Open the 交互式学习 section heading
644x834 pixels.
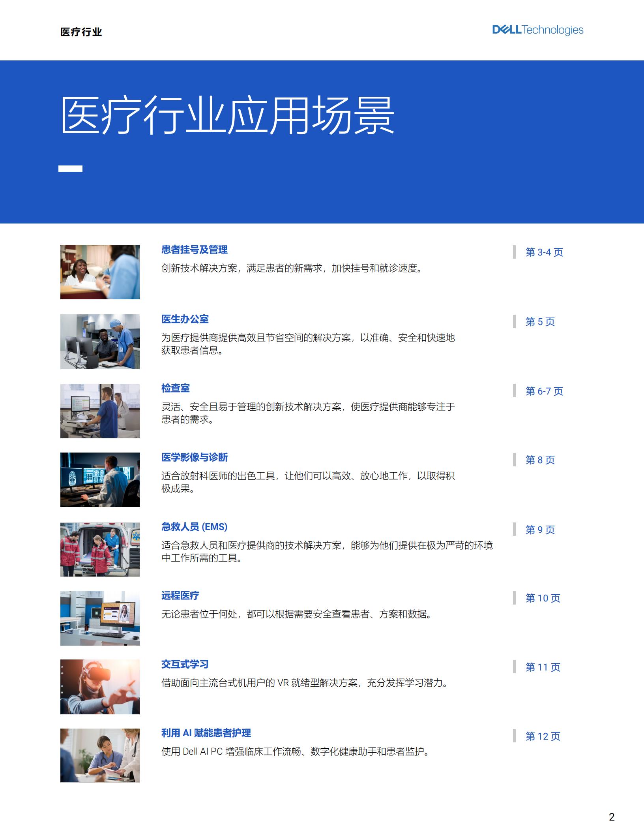[x=185, y=664]
